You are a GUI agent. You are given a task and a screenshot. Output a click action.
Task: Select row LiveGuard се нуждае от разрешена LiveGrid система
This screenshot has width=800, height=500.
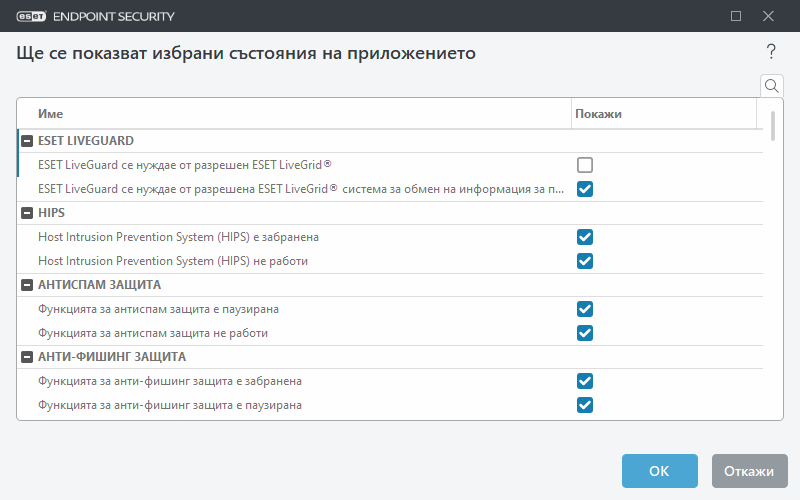[390, 189]
